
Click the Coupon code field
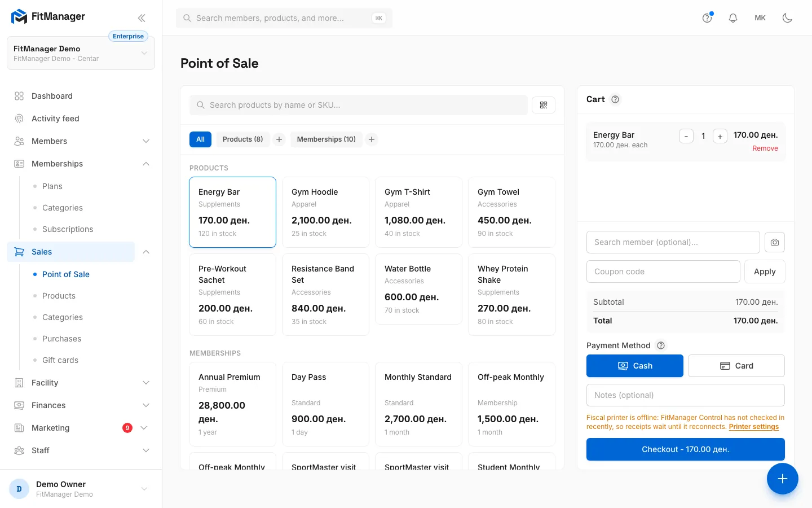coord(663,271)
